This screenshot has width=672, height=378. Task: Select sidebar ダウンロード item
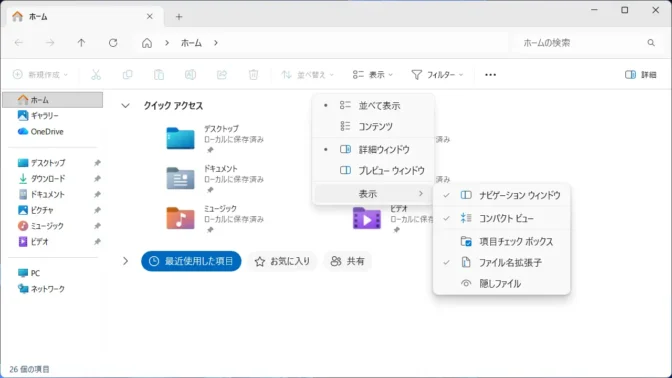[41, 179]
